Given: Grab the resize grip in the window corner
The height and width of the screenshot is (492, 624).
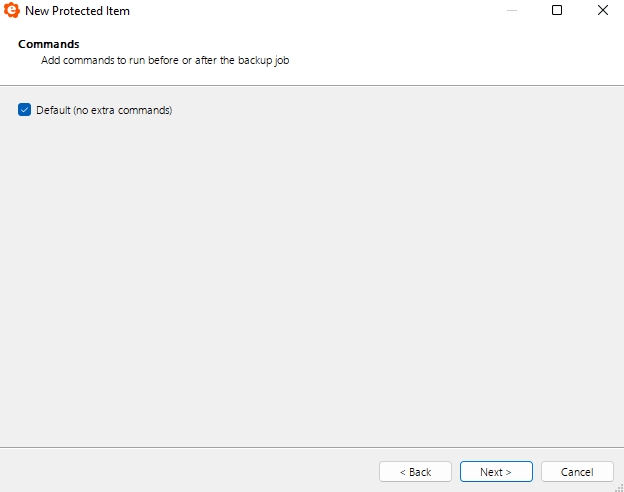Looking at the screenshot, I should click(x=620, y=488).
